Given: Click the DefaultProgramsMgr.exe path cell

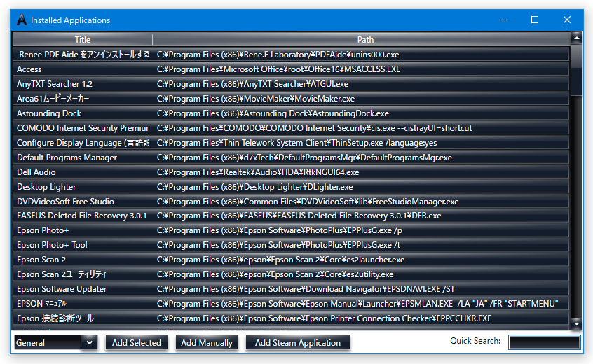Looking at the screenshot, I should point(304,157).
